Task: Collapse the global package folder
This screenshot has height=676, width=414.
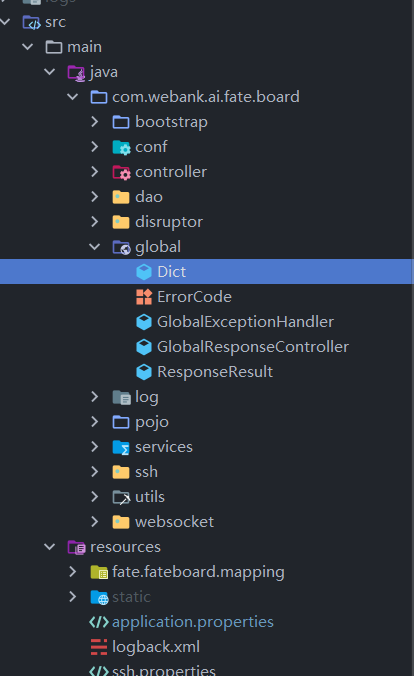Action: (94, 247)
